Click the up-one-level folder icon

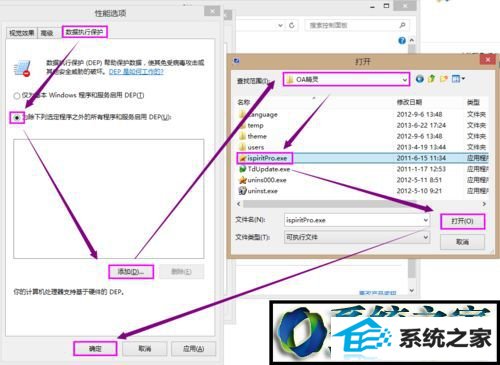tap(431, 79)
